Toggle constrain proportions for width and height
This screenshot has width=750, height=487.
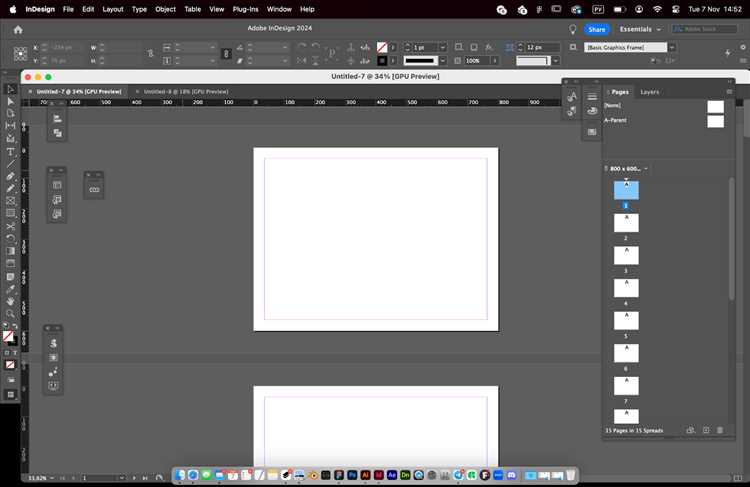click(x=150, y=54)
